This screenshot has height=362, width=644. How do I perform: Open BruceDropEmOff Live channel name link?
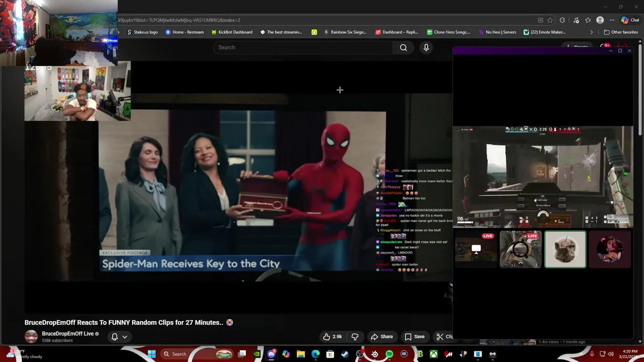(x=68, y=333)
